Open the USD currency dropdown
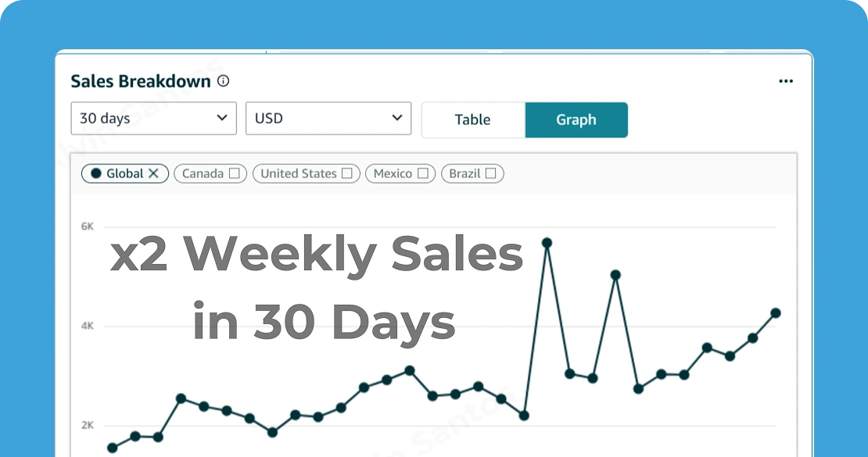This screenshot has width=868, height=457. [328, 119]
